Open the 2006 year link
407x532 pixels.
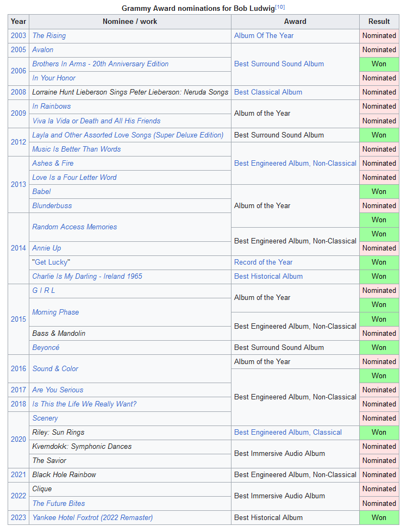(18, 71)
